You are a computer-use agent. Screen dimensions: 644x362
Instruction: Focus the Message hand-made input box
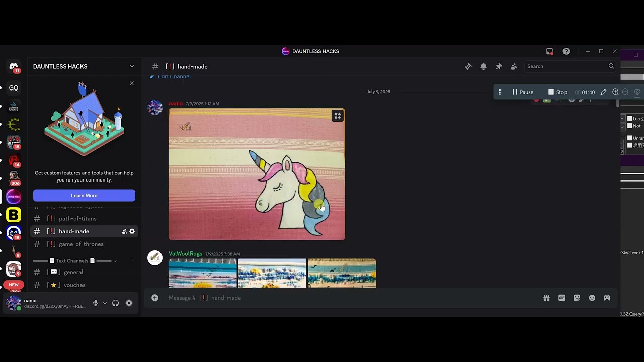pos(352,298)
